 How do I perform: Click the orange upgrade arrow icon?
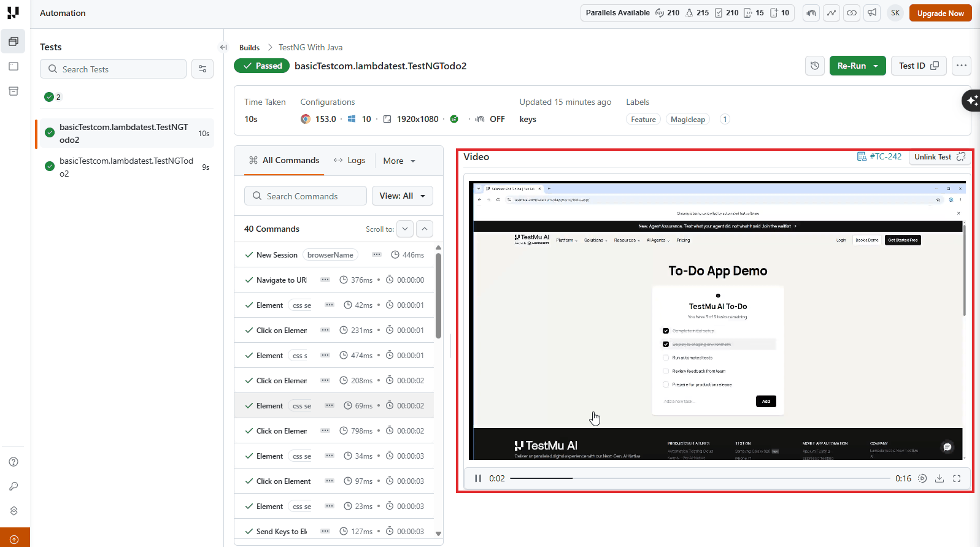(14, 539)
